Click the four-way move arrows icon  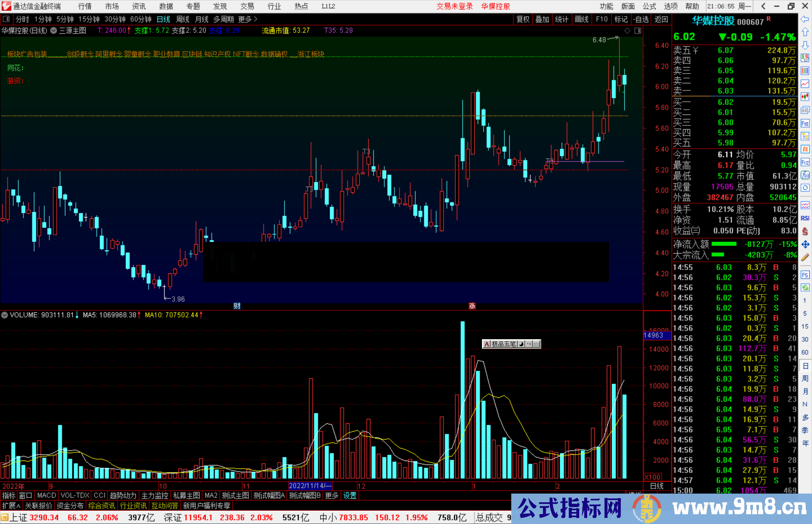point(805,245)
